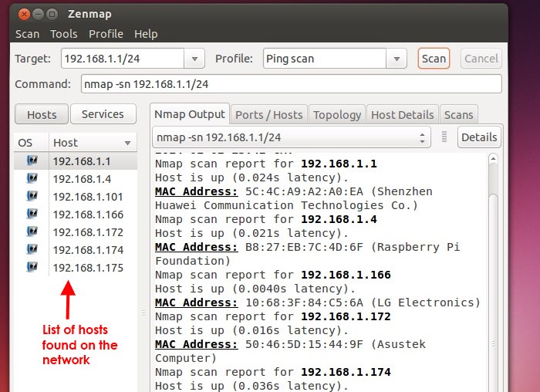Select the Hosts view button
This screenshot has height=392, width=540.
42,114
